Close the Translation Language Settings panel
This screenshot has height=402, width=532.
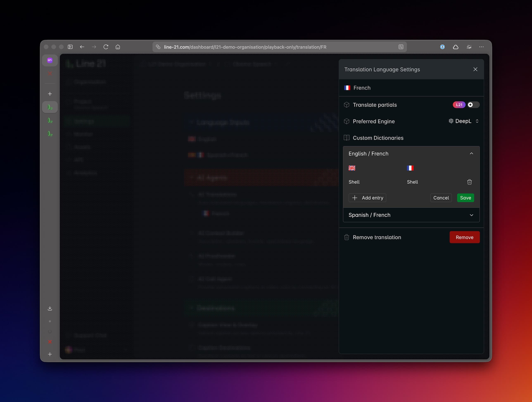tap(475, 69)
